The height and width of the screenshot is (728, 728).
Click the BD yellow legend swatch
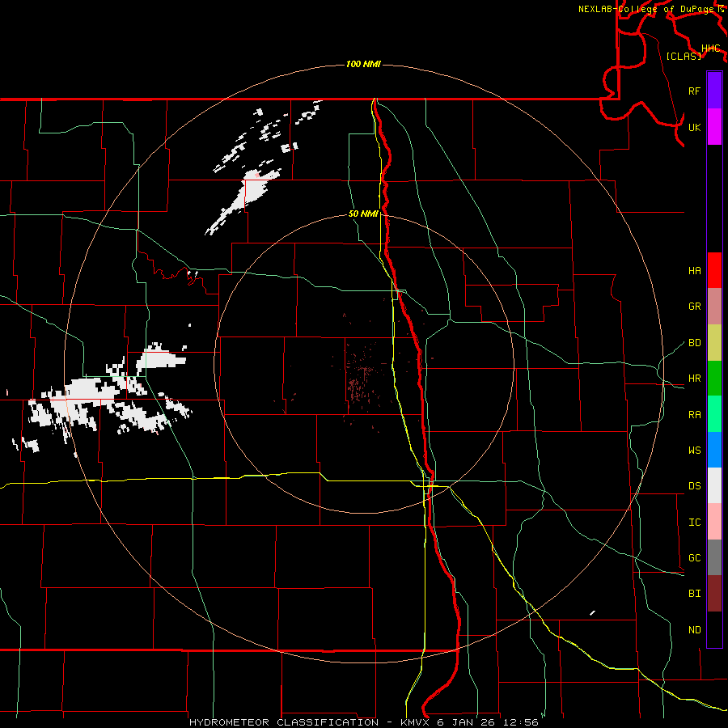tap(714, 342)
